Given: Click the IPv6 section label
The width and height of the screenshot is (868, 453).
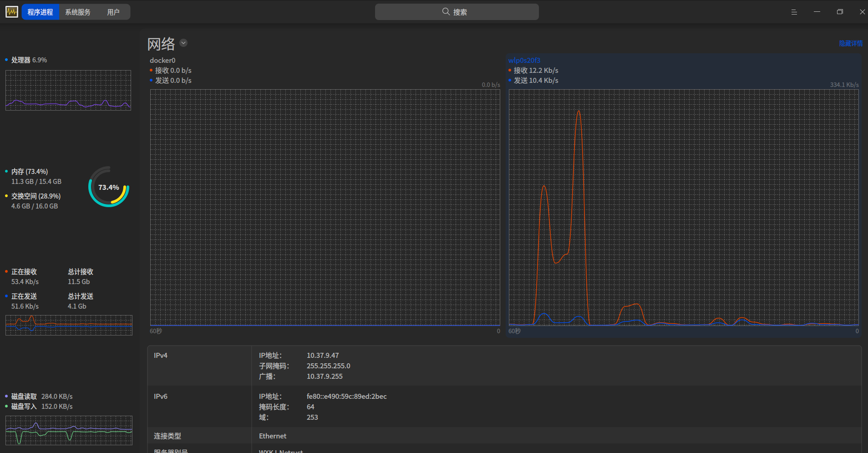Looking at the screenshot, I should pyautogui.click(x=161, y=397).
